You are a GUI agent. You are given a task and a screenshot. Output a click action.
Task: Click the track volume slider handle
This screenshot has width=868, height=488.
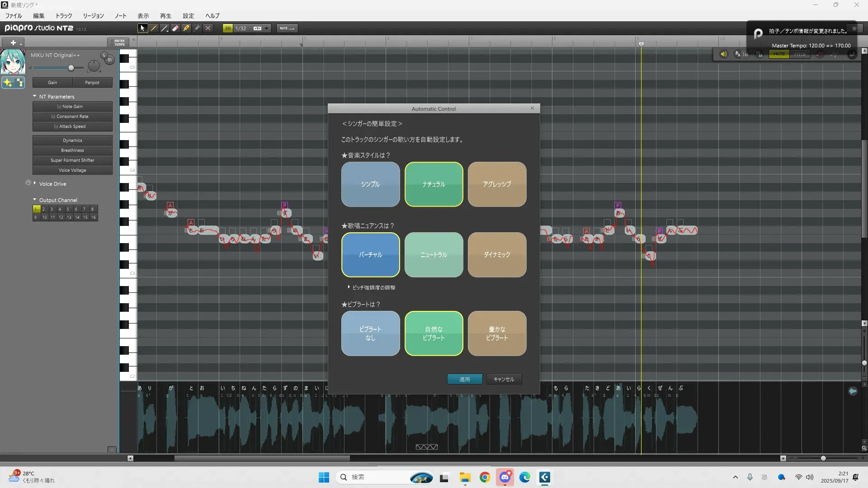[x=71, y=68]
